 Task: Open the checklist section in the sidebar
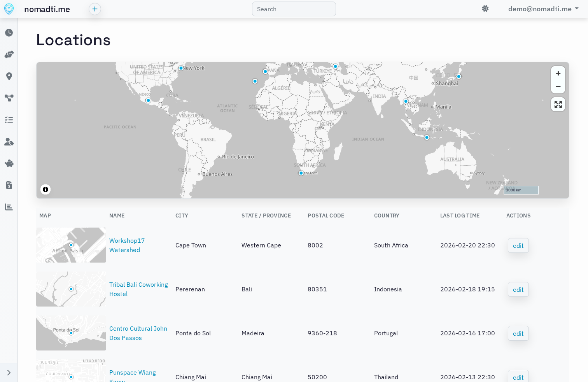pos(9,120)
